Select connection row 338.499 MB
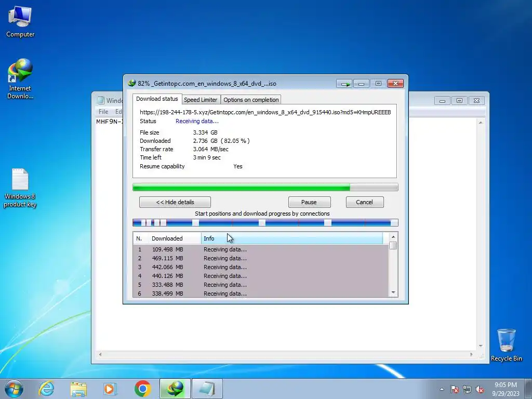532x399 pixels. pyautogui.click(x=261, y=294)
